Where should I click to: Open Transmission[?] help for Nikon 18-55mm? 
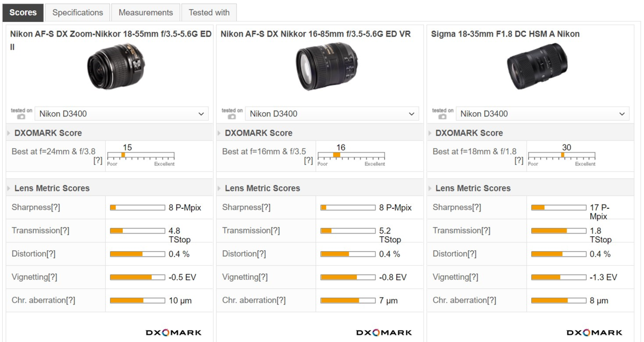64,231
